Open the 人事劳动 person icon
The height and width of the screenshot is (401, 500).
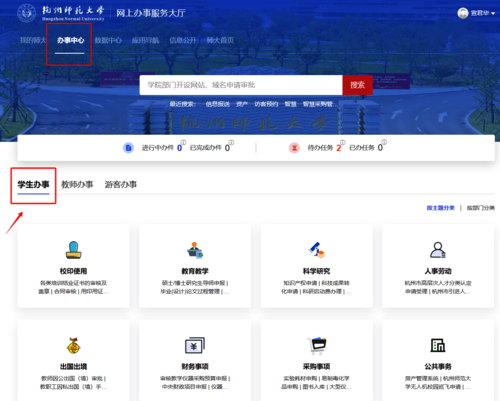click(x=438, y=250)
